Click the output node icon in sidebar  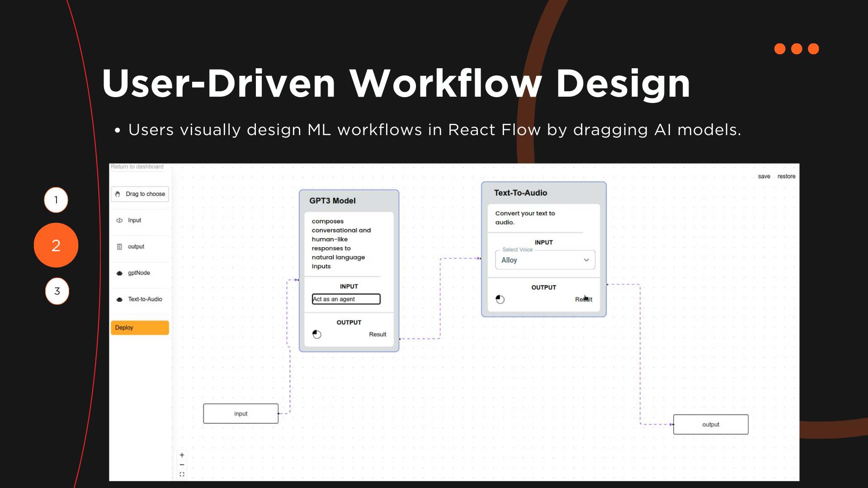pos(119,247)
